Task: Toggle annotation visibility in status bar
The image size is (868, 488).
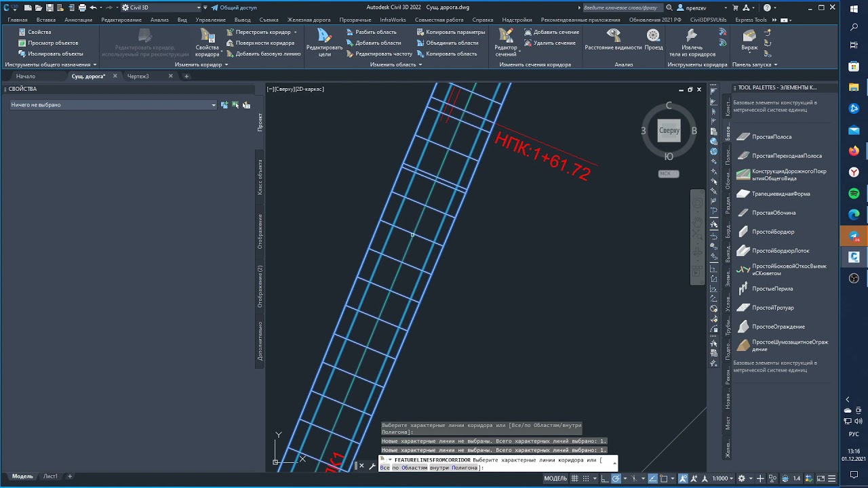Action: pos(683,478)
